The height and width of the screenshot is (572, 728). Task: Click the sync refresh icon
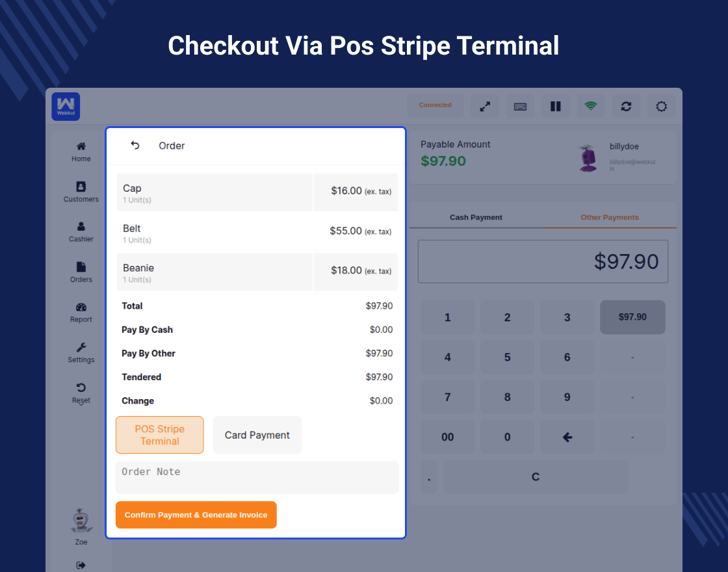pos(626,106)
